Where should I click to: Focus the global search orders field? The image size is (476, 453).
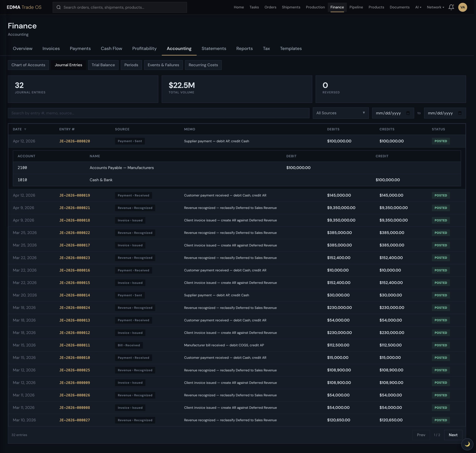120,7
